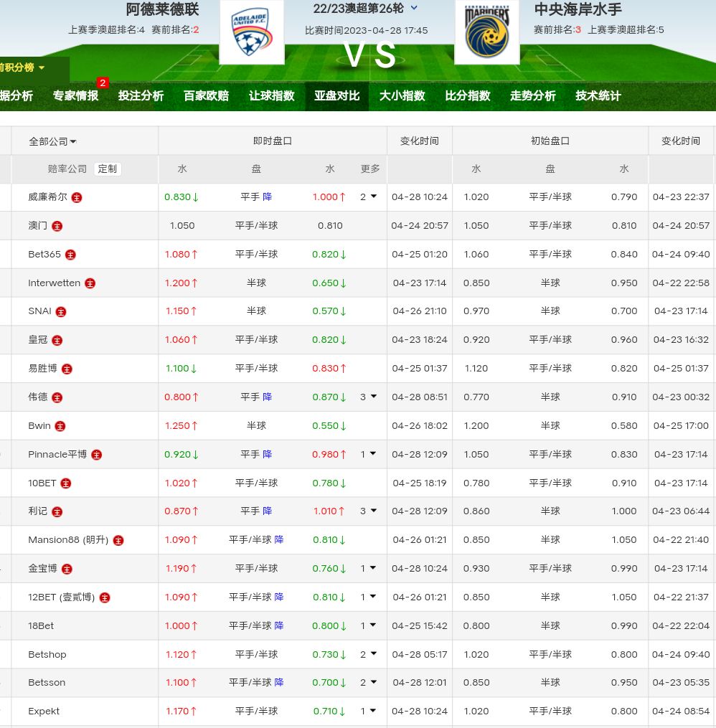Open the 阿德莱德联 team name link
716x728 pixels.
(x=162, y=9)
